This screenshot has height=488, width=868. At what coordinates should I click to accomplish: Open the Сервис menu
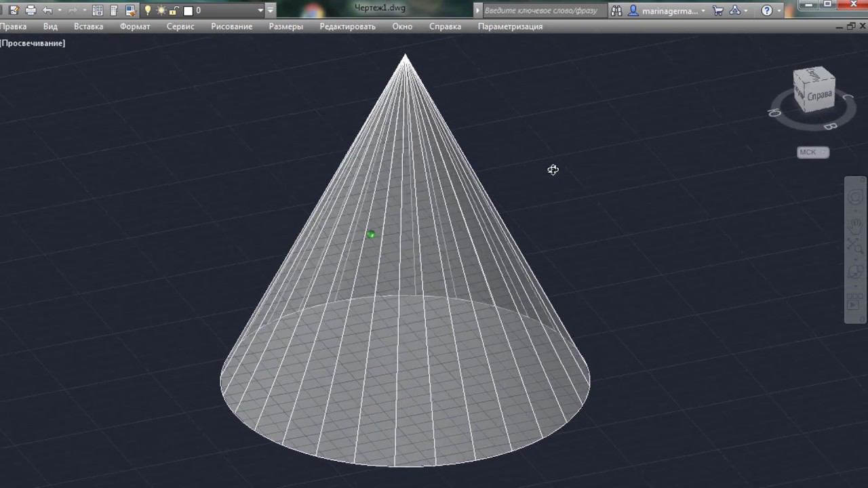pos(180,26)
